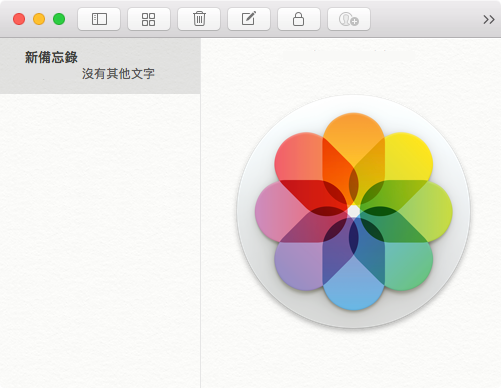Toggle the folders sidebar button
Viewport: 501px width, 388px height.
(99, 19)
